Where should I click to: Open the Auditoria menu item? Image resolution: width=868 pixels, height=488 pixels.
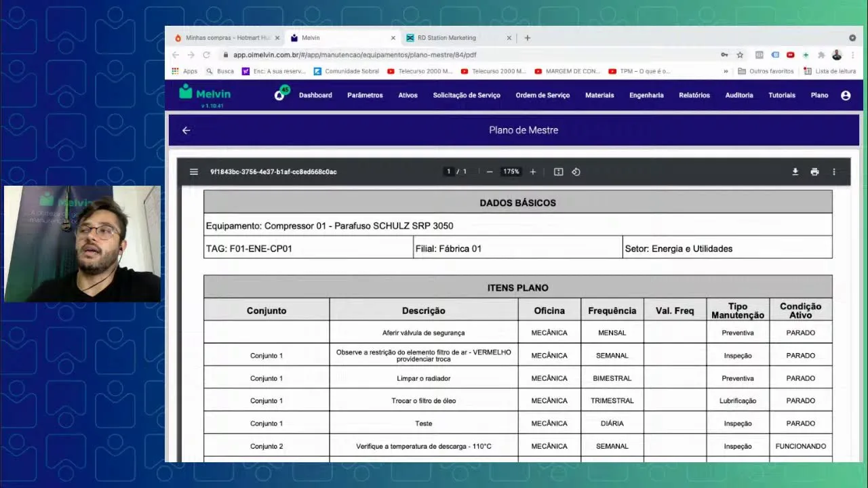[739, 96]
